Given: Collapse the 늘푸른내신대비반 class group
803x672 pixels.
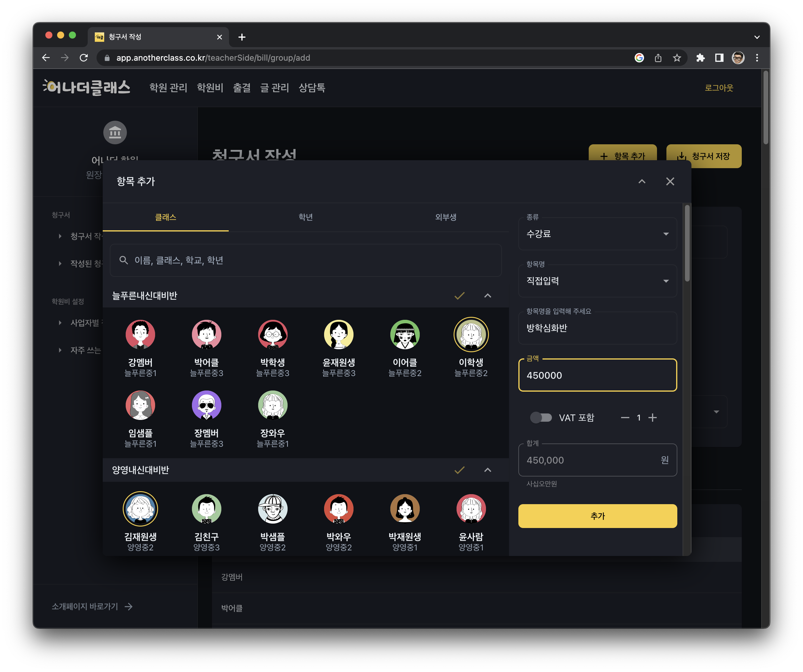Looking at the screenshot, I should point(487,296).
